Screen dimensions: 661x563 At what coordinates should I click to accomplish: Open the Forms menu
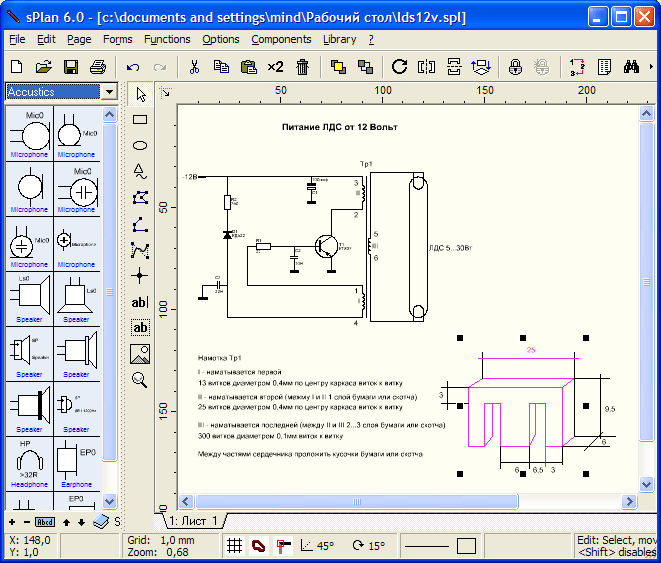(x=118, y=39)
